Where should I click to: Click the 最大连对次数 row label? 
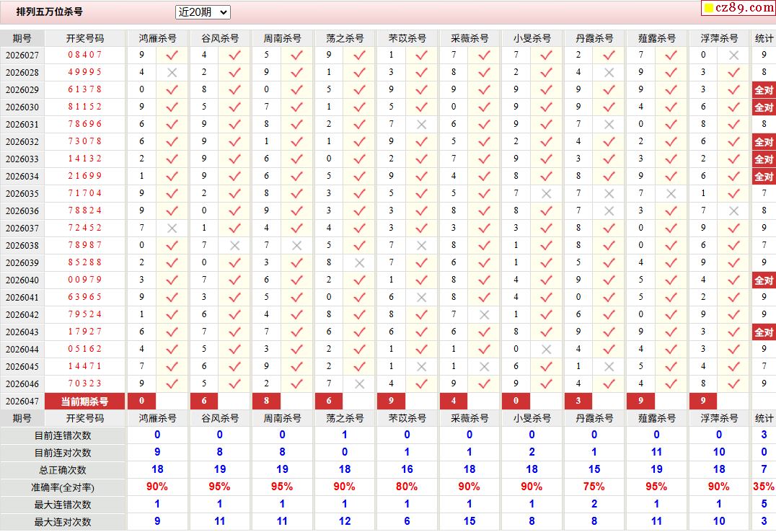click(x=63, y=522)
